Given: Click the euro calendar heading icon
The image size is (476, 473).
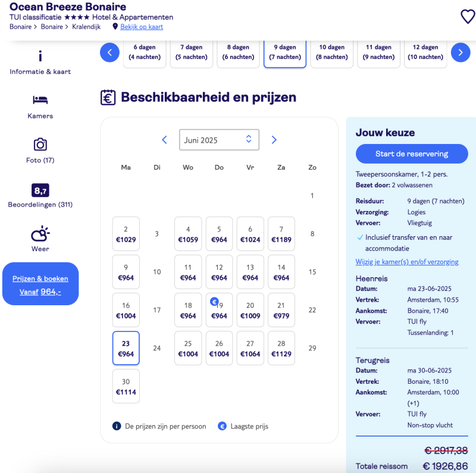Looking at the screenshot, I should pos(108,98).
